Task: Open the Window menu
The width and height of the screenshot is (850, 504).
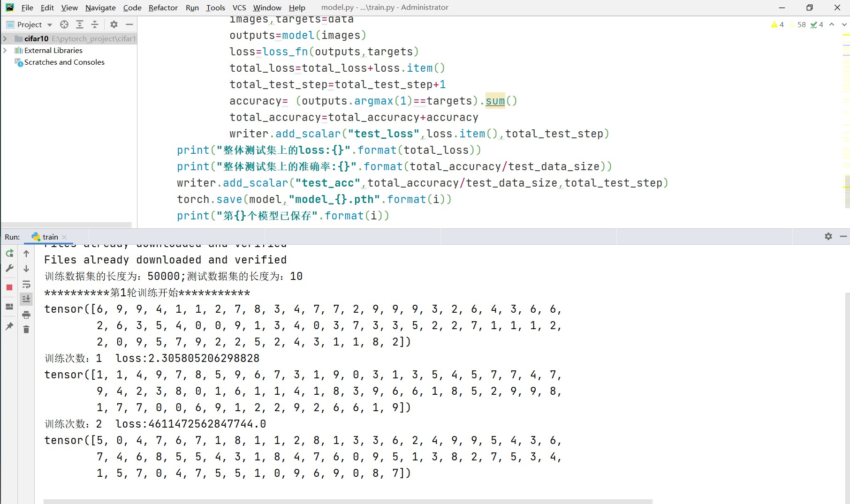Action: point(267,8)
